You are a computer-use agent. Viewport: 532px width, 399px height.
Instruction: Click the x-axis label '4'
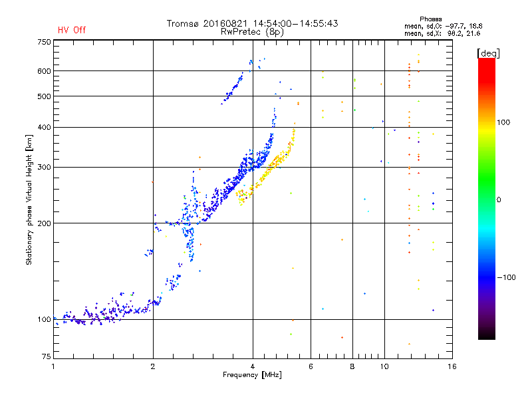click(x=253, y=366)
